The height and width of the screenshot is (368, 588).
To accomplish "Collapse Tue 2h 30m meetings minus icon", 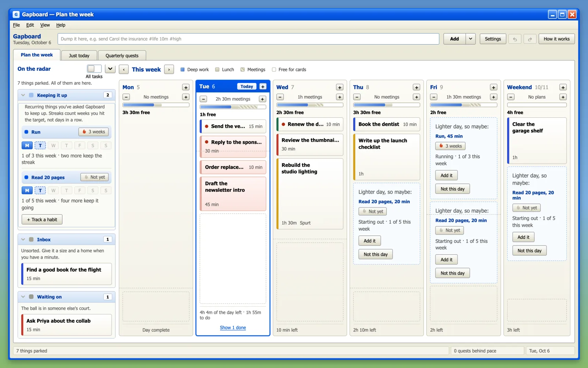I will tap(203, 99).
